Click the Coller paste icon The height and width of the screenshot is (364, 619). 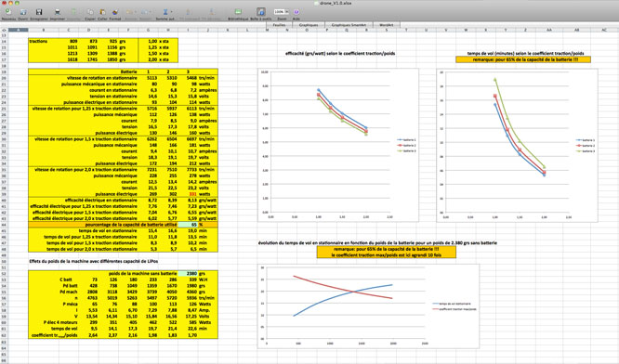[102, 12]
